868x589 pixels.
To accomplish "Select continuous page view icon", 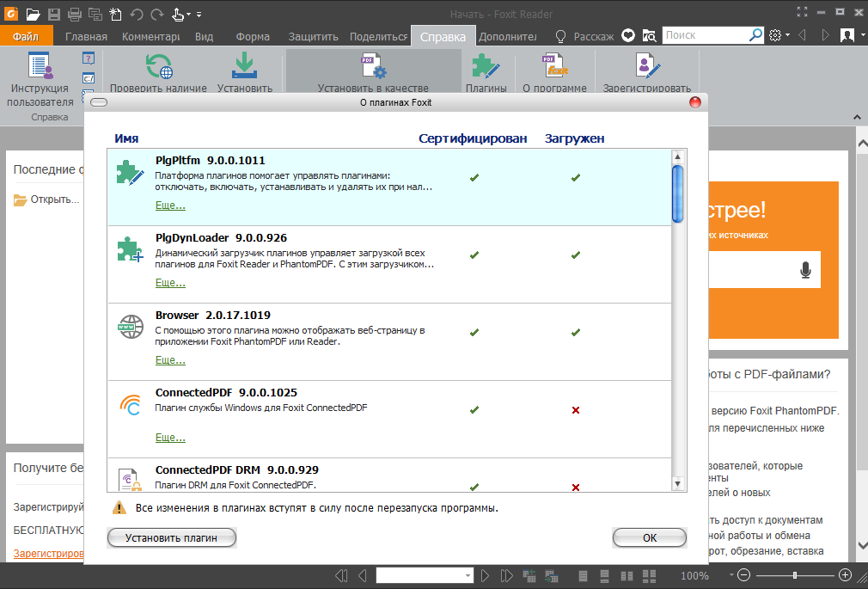I will click(604, 576).
